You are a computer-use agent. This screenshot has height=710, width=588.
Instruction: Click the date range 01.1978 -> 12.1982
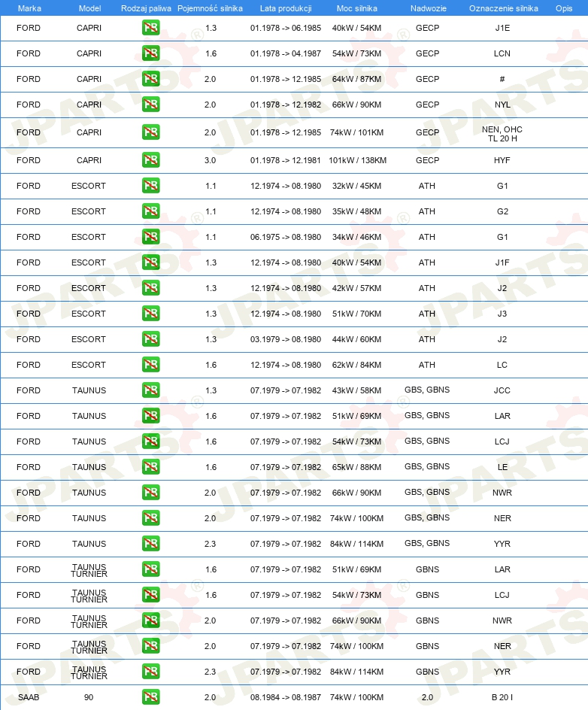tap(286, 105)
